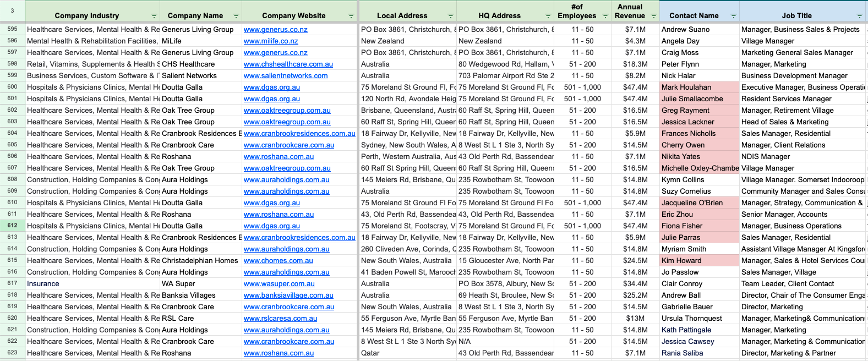Viewport: 868px width, 361px height.
Task: Open www.rslcaresa.com.au link
Action: pyautogui.click(x=280, y=319)
